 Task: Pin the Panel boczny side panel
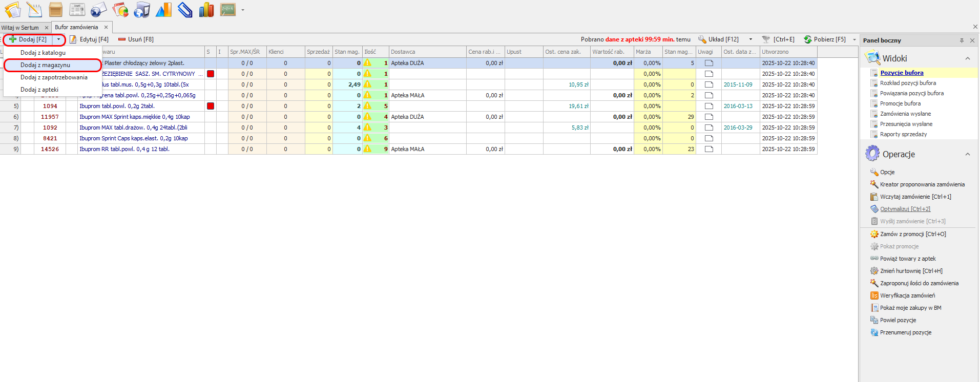coord(962,40)
